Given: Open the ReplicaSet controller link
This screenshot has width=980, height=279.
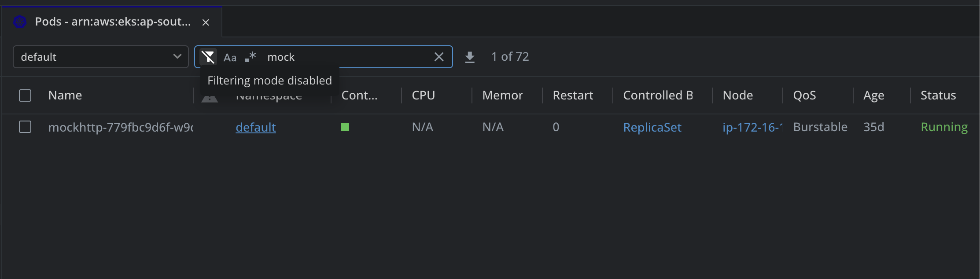Looking at the screenshot, I should 652,127.
